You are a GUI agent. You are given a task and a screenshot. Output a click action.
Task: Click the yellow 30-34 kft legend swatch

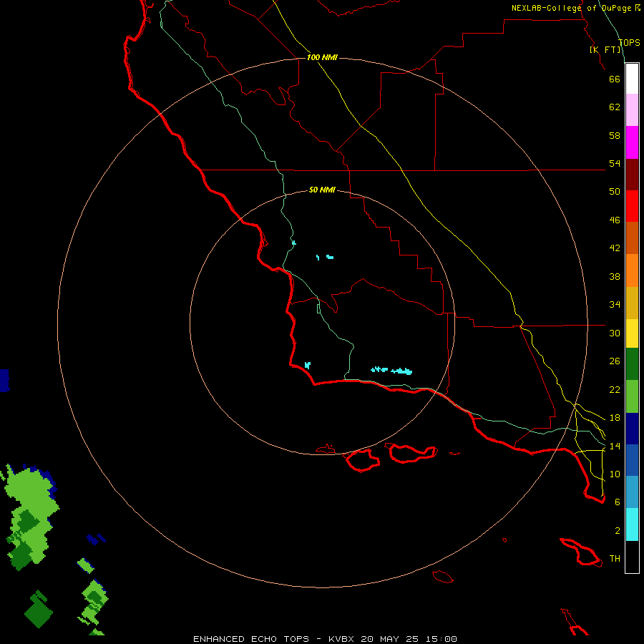(632, 333)
